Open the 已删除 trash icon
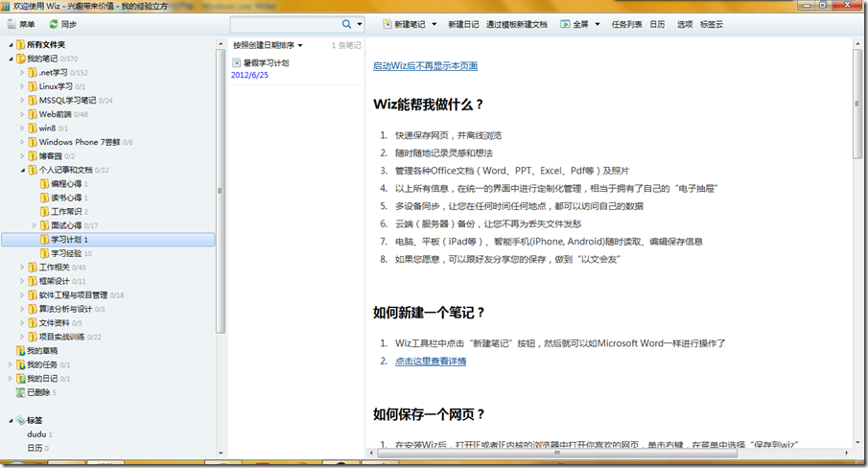 coord(20,392)
